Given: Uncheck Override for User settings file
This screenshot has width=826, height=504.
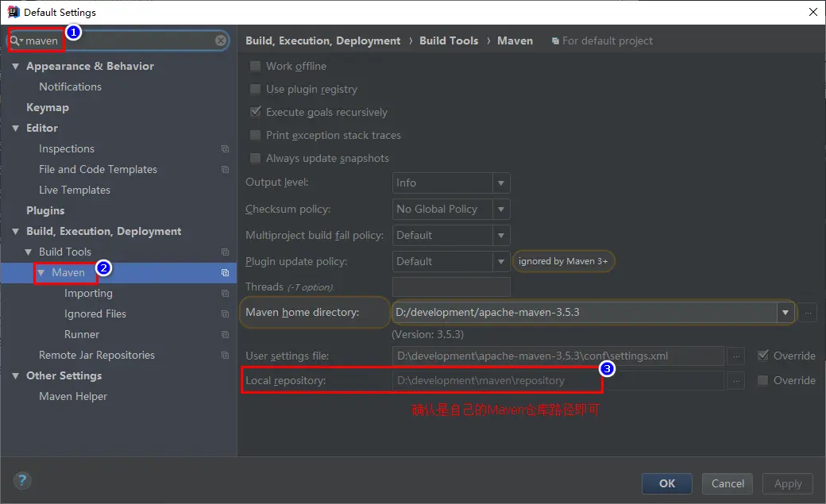Looking at the screenshot, I should [762, 356].
